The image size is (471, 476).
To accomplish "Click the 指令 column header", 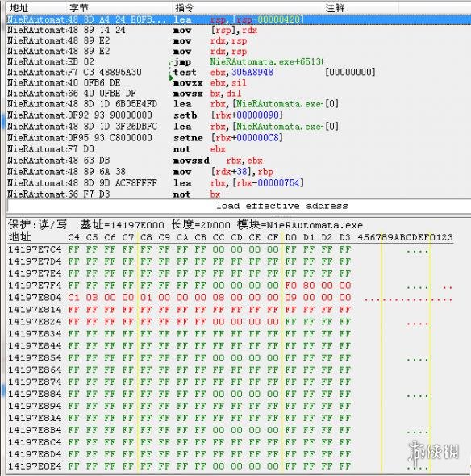I will [x=184, y=8].
